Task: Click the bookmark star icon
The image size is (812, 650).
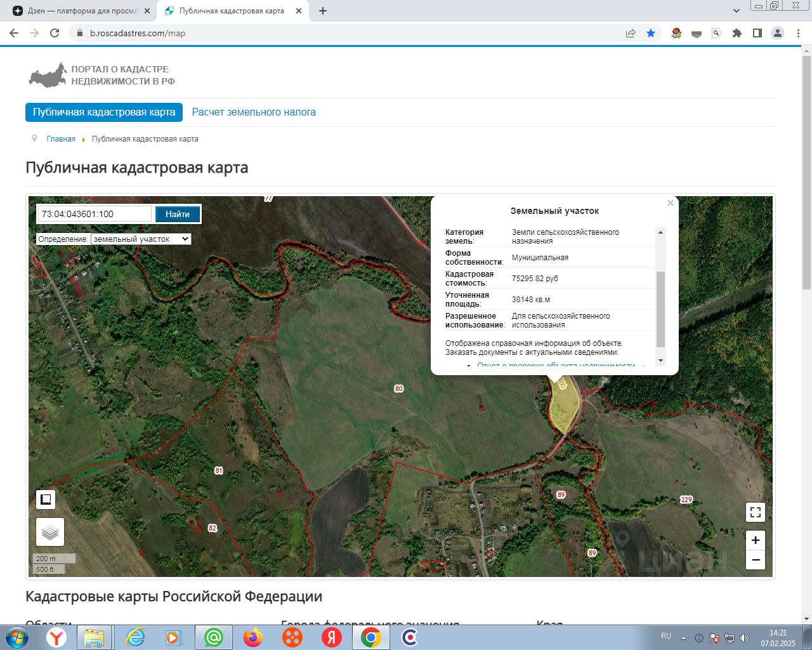Action: click(x=651, y=33)
